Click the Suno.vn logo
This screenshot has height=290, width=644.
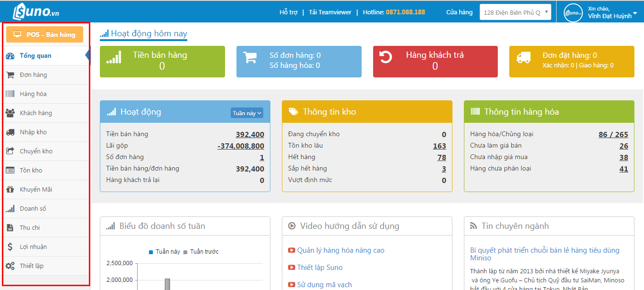(x=36, y=11)
